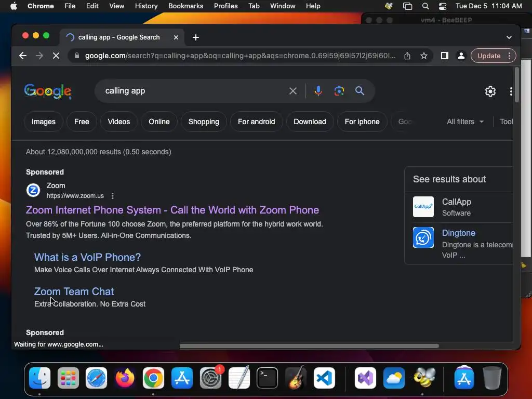This screenshot has height=399, width=532.
Task: Launch Safari from the Dock
Action: click(x=96, y=378)
